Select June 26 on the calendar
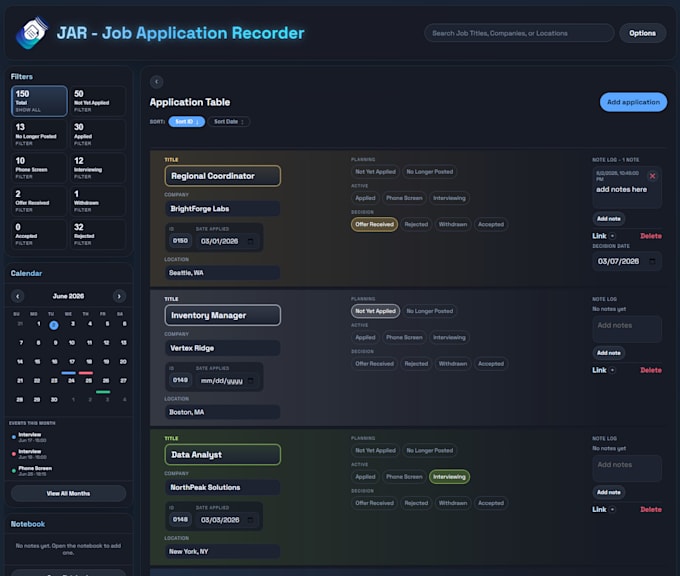 coord(106,381)
